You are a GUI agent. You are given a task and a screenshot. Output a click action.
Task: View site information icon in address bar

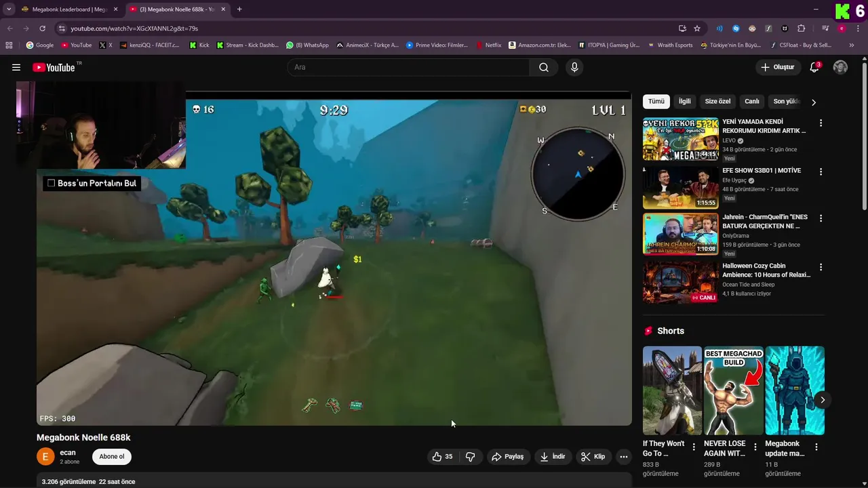(61, 28)
